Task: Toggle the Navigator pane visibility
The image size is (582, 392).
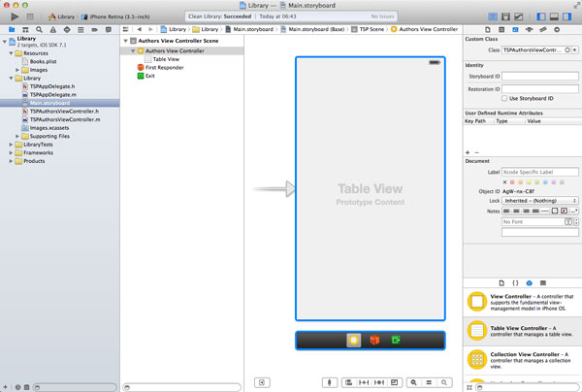Action: tap(541, 16)
